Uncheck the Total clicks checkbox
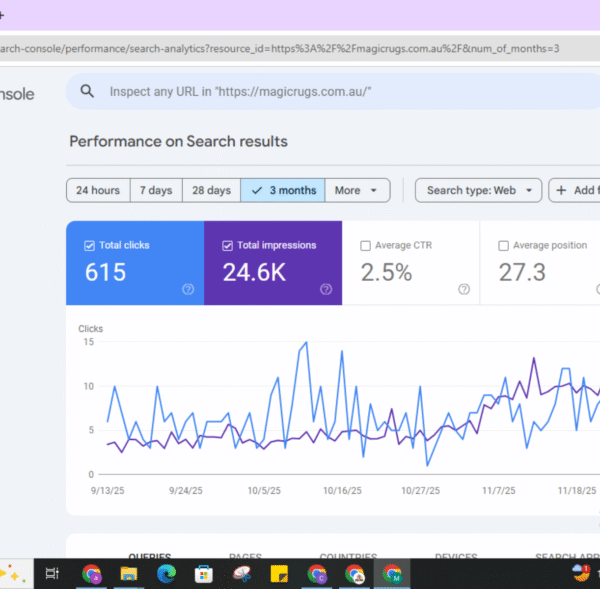The width and height of the screenshot is (600, 589). (90, 245)
